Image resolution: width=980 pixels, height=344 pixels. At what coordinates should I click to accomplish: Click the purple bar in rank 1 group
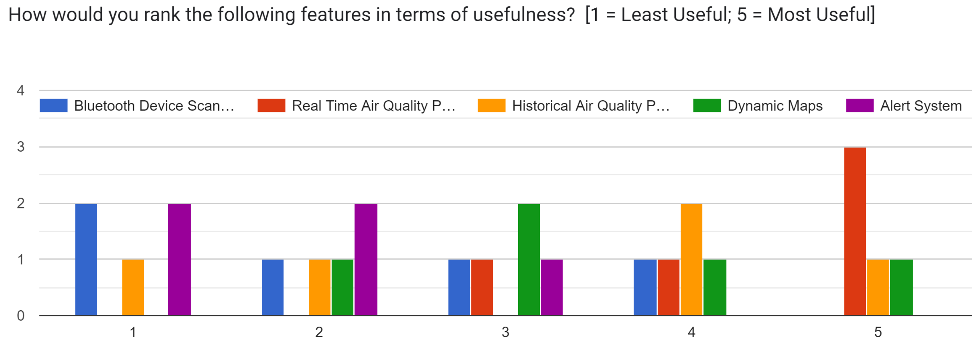pos(179,260)
